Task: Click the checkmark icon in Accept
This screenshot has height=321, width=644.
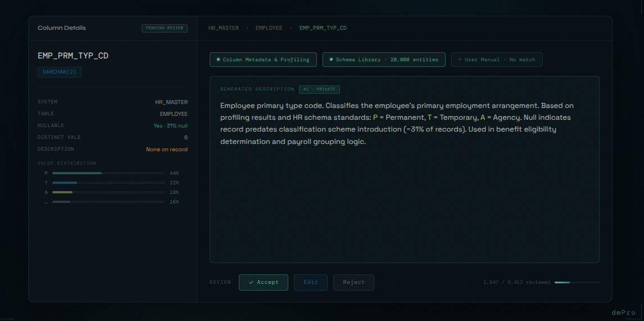Action: pyautogui.click(x=251, y=282)
